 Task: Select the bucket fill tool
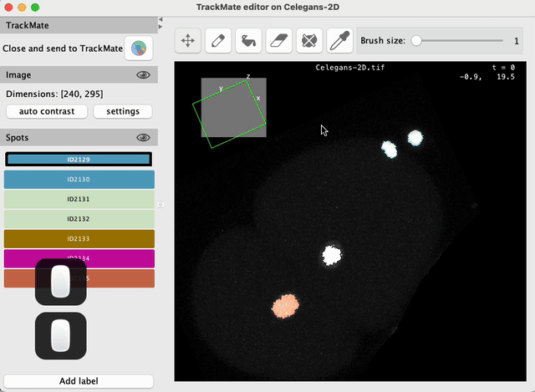pyautogui.click(x=248, y=41)
